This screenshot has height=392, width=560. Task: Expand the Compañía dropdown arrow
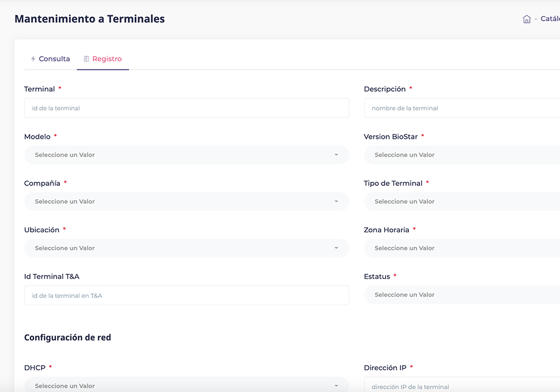tap(336, 202)
